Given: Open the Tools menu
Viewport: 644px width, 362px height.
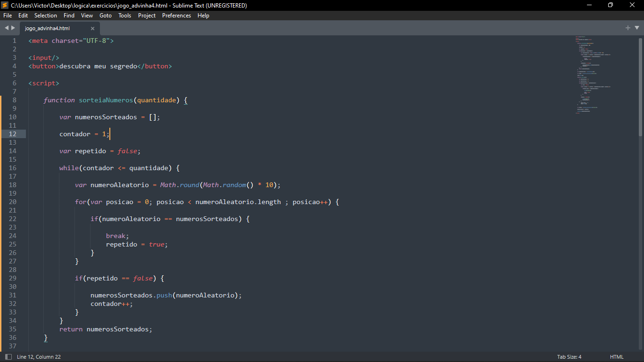Looking at the screenshot, I should [125, 16].
